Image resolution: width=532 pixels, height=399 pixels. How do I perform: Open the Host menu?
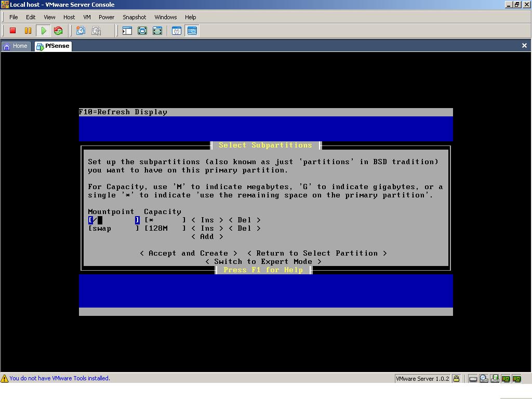tap(69, 17)
